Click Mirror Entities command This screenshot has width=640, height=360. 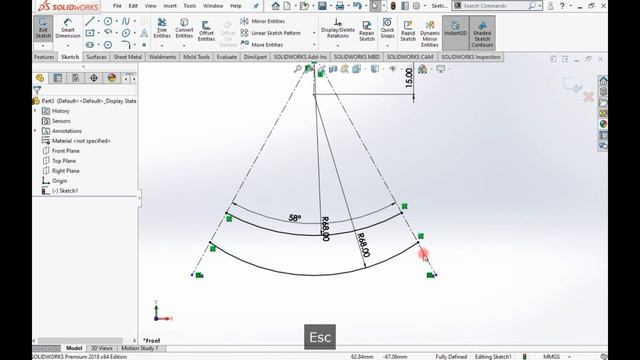pos(263,21)
